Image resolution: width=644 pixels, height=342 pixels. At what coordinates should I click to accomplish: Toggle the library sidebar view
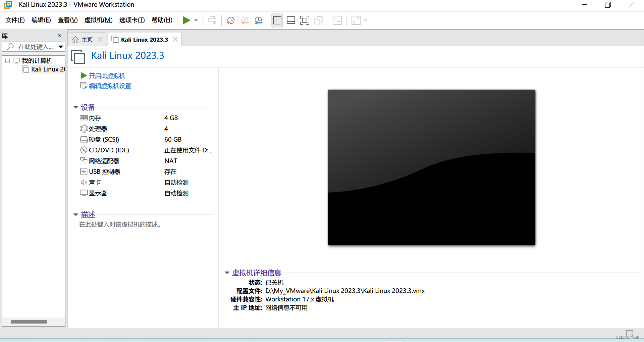(x=277, y=20)
